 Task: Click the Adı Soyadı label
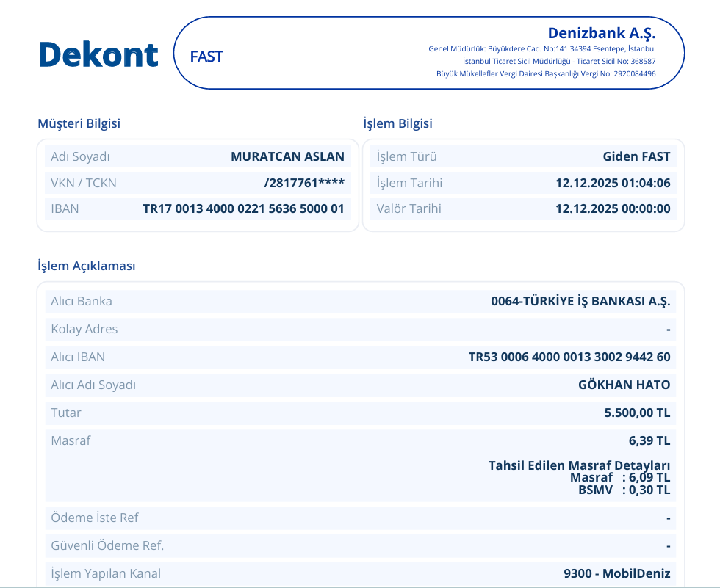pos(80,156)
